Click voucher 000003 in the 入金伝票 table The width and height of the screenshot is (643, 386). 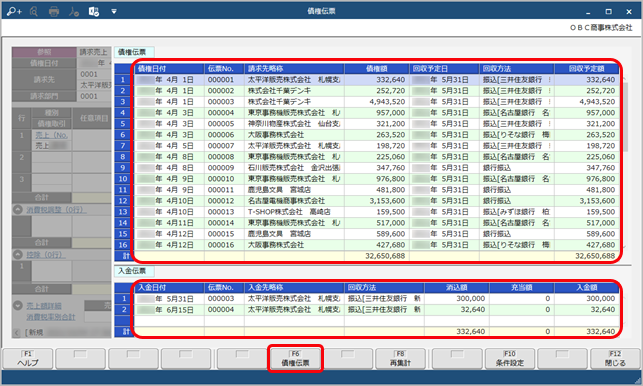[x=224, y=299]
